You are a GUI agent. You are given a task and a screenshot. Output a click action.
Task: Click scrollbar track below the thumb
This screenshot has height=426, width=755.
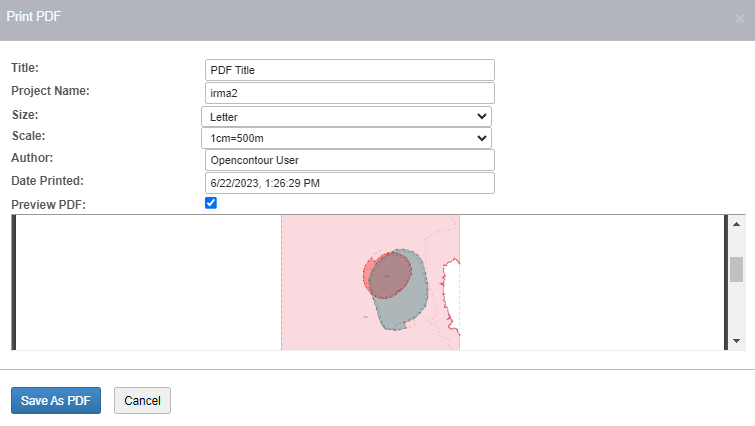coord(736,312)
